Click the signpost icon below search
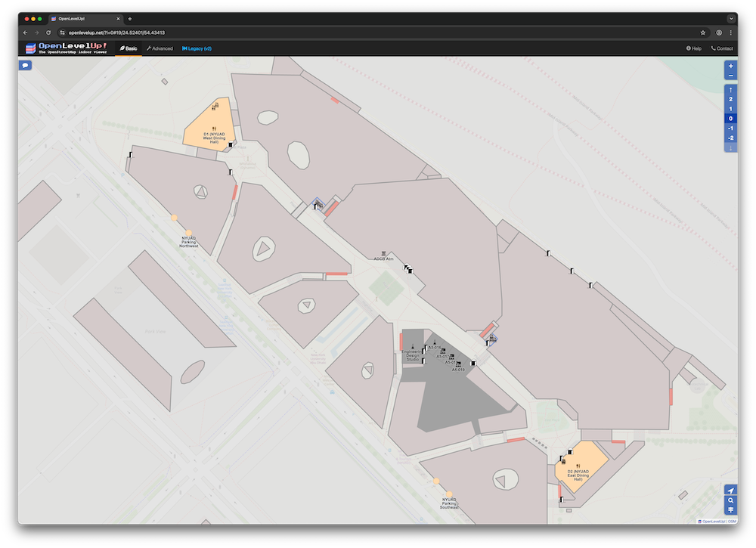Screen dimensions: 756x548 730,510
